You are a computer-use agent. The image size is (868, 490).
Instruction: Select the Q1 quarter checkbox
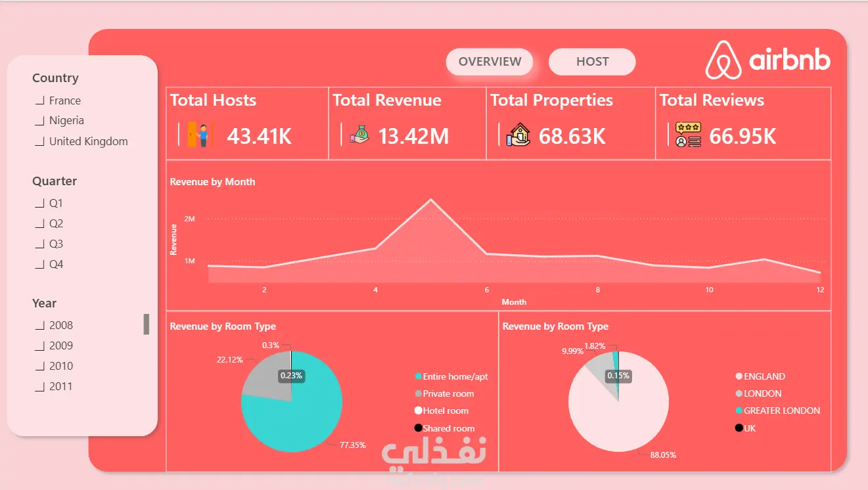point(39,204)
